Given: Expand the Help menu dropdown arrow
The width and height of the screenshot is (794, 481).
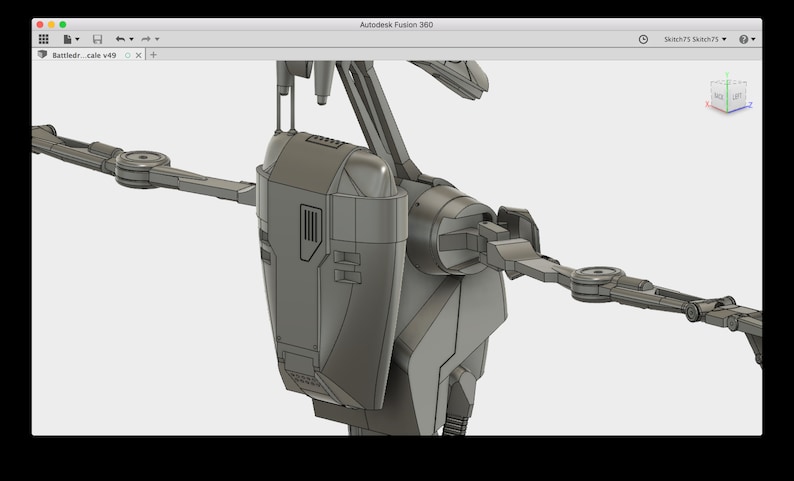Looking at the screenshot, I should [x=753, y=39].
